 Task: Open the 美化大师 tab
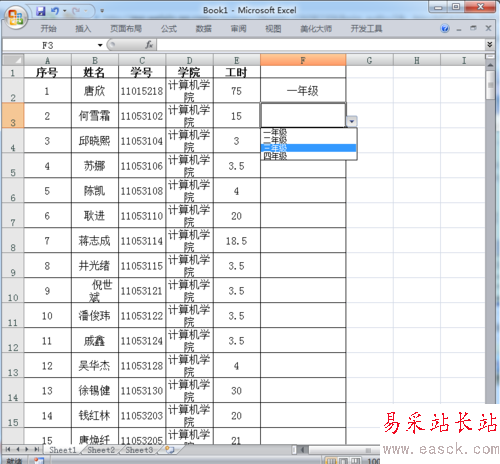click(316, 29)
